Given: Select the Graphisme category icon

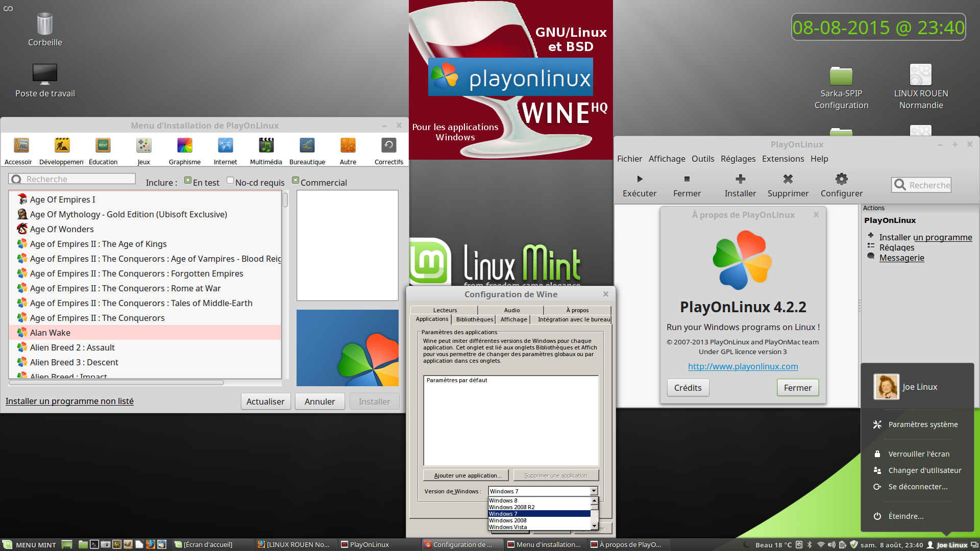Looking at the screenshot, I should click(185, 151).
